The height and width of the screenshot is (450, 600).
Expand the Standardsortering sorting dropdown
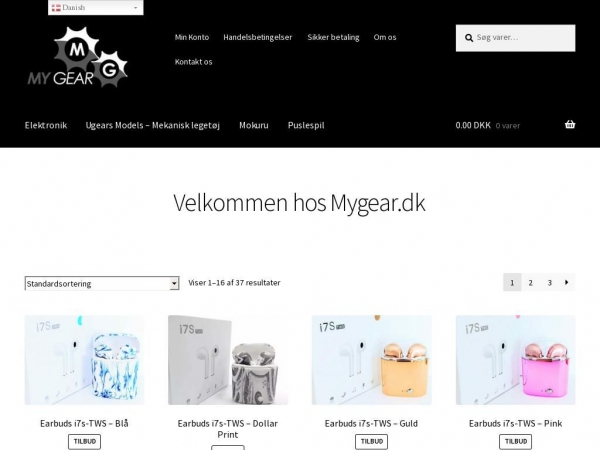click(102, 284)
